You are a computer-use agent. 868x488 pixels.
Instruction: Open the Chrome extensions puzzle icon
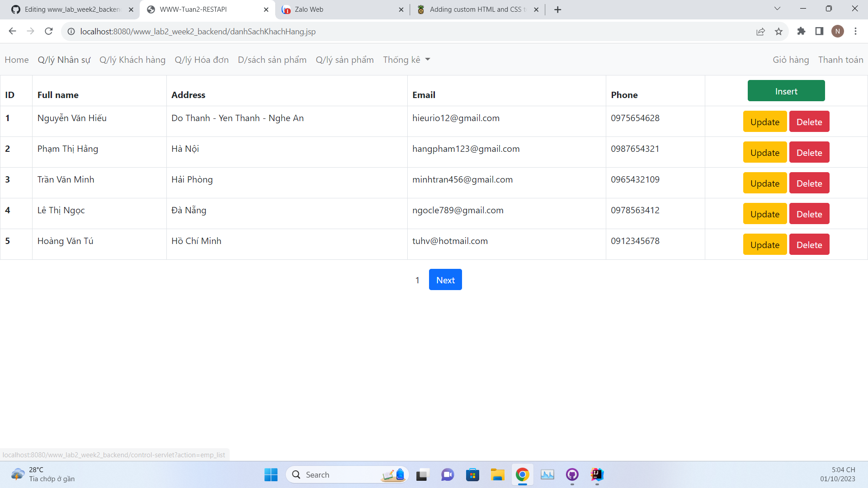point(802,31)
